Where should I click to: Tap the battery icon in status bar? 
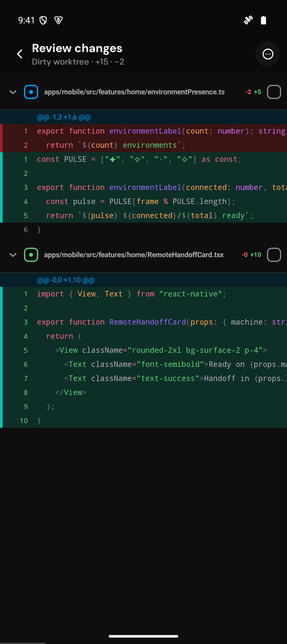[x=263, y=20]
